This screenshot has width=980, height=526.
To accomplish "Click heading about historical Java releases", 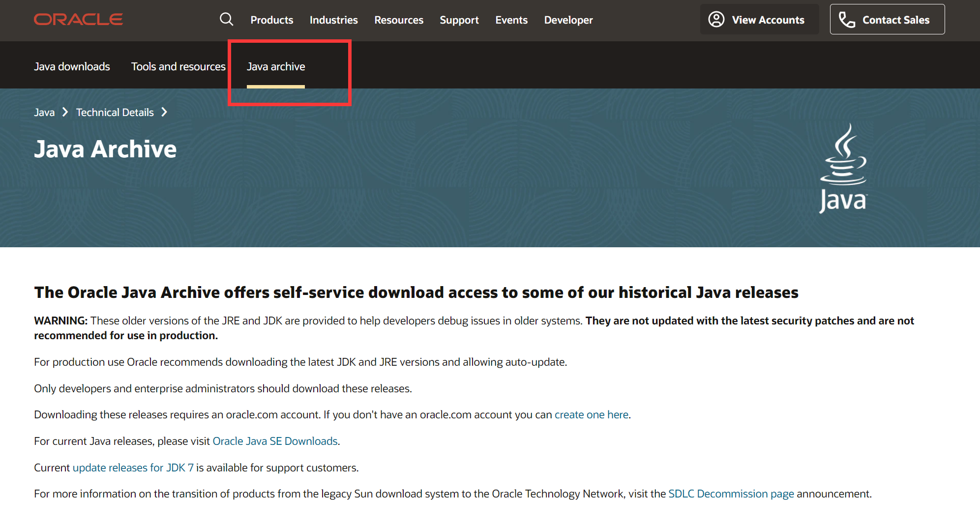I will pyautogui.click(x=416, y=292).
